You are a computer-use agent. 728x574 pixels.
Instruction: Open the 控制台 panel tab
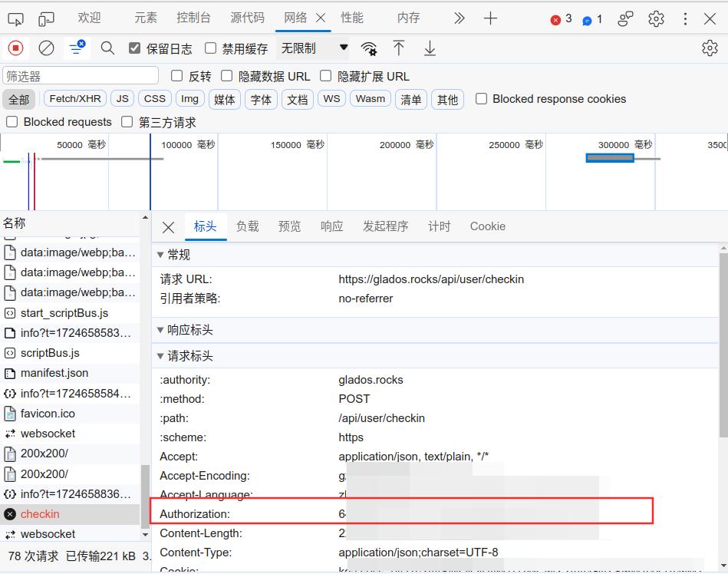tap(193, 18)
